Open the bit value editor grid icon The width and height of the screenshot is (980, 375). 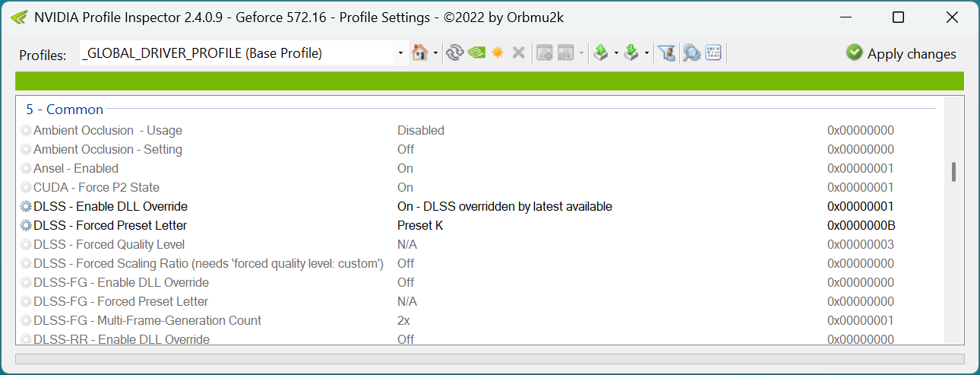click(x=713, y=53)
